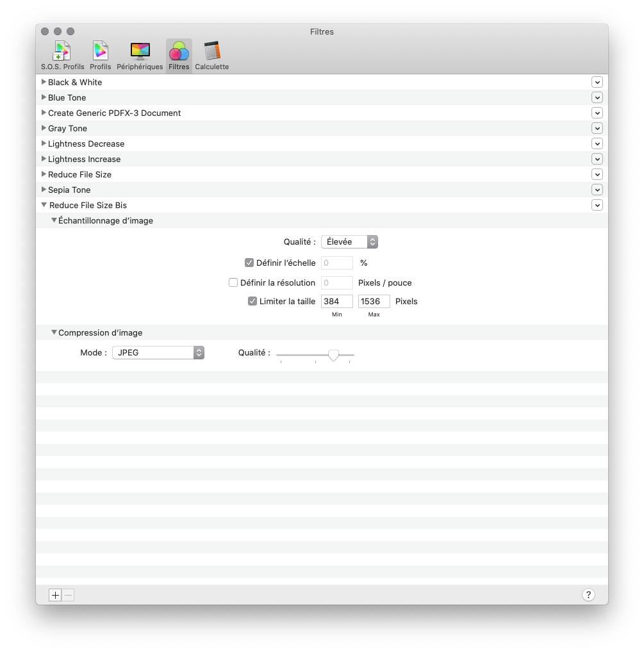The image size is (644, 652).
Task: Open action menu for Reduce File Size filter
Action: pos(597,175)
